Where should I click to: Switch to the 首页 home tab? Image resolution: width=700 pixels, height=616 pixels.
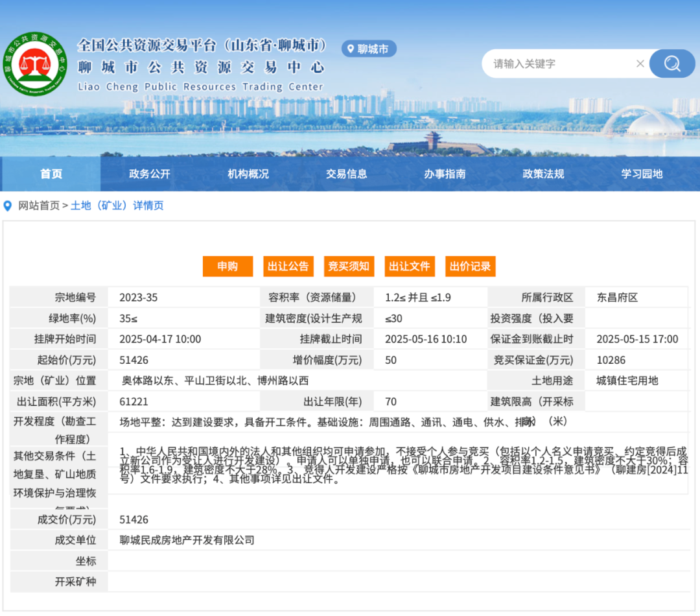click(x=51, y=174)
